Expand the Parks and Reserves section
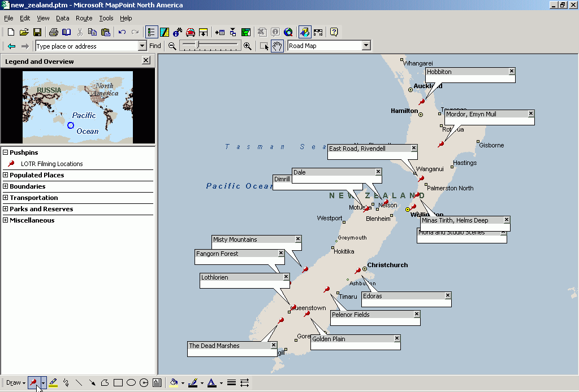Image resolution: width=579 pixels, height=392 pixels. tap(6, 209)
